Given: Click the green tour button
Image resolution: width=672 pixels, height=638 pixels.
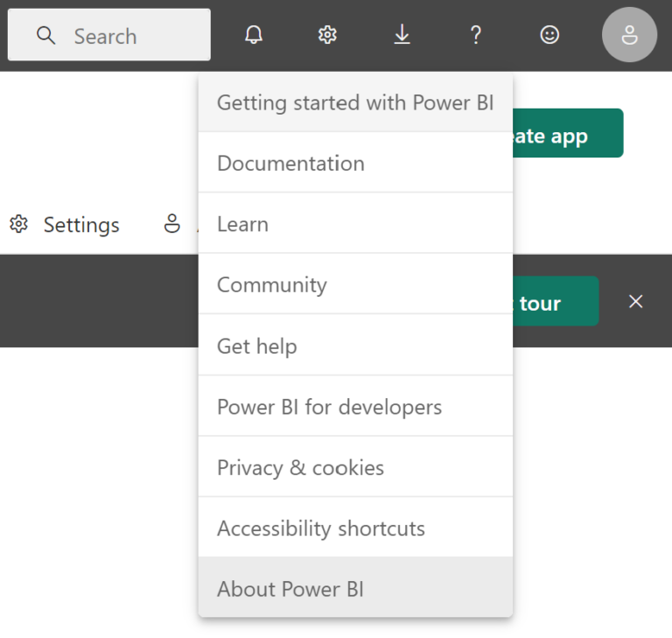Looking at the screenshot, I should point(556,301).
